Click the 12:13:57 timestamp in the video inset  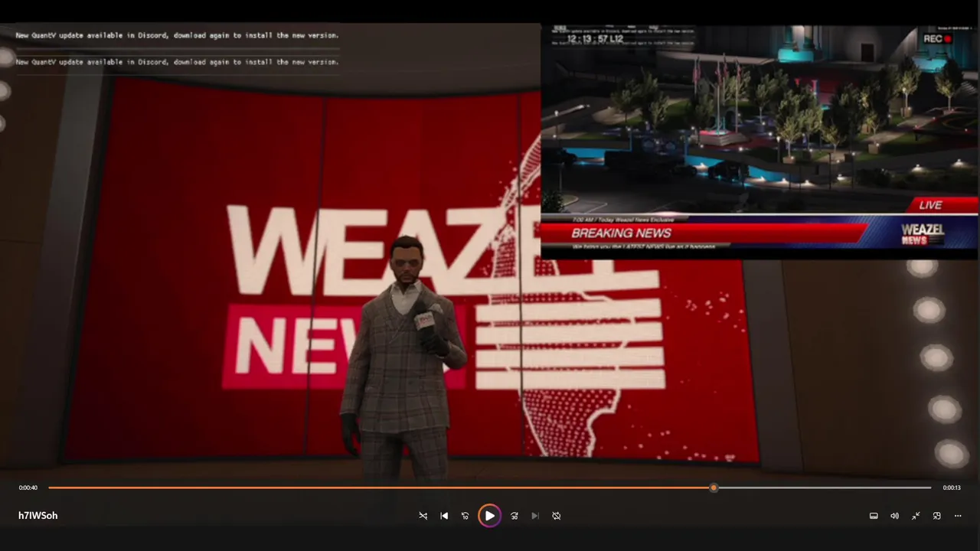pyautogui.click(x=595, y=38)
